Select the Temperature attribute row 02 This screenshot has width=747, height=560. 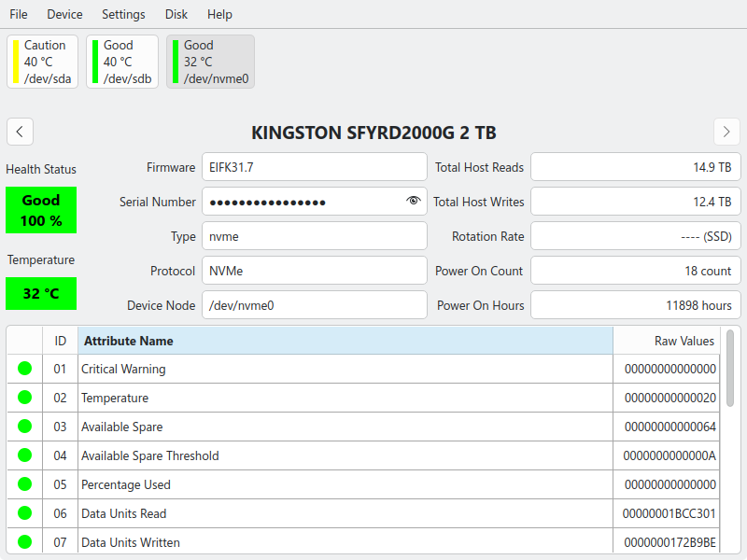[x=363, y=398]
